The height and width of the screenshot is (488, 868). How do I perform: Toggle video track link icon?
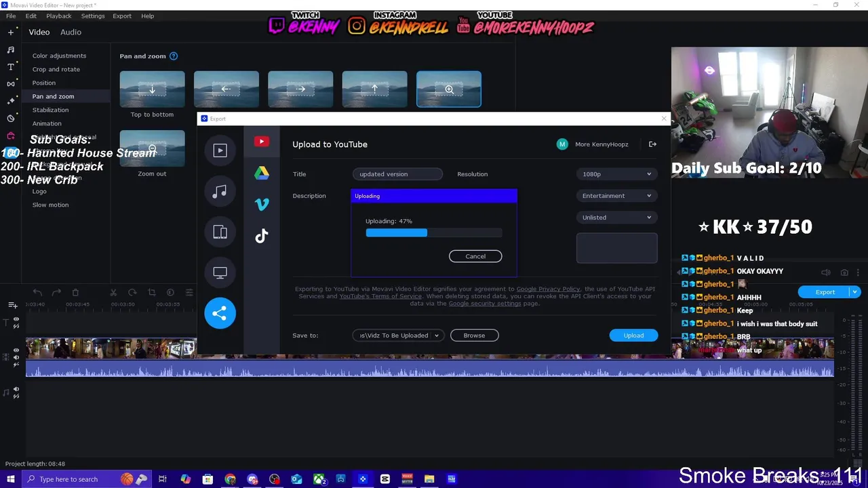(16, 364)
